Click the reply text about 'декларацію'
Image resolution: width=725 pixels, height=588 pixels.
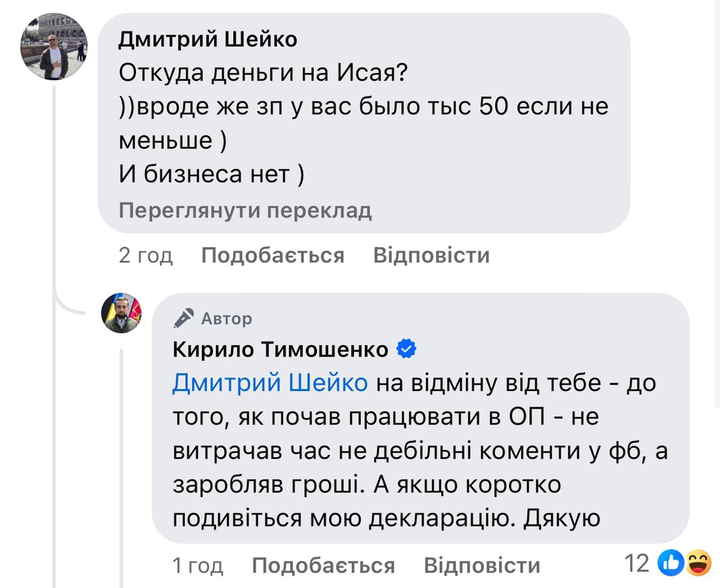tap(385, 518)
